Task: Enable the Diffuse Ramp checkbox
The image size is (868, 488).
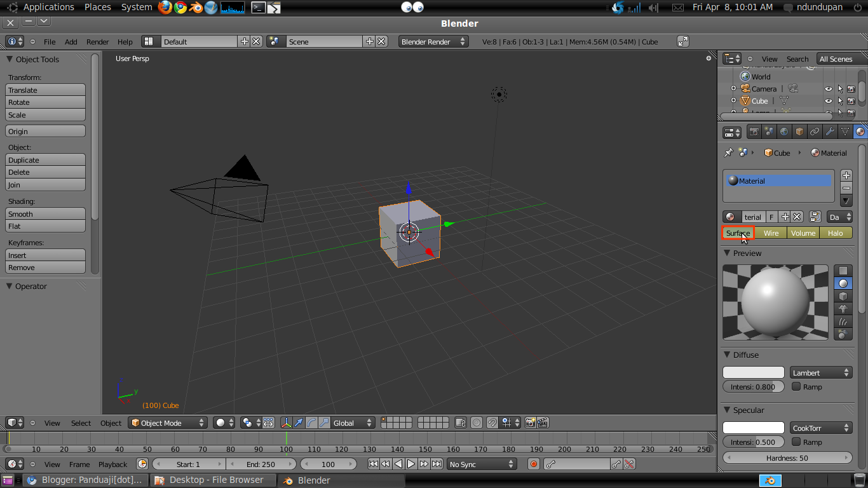Action: pos(796,386)
